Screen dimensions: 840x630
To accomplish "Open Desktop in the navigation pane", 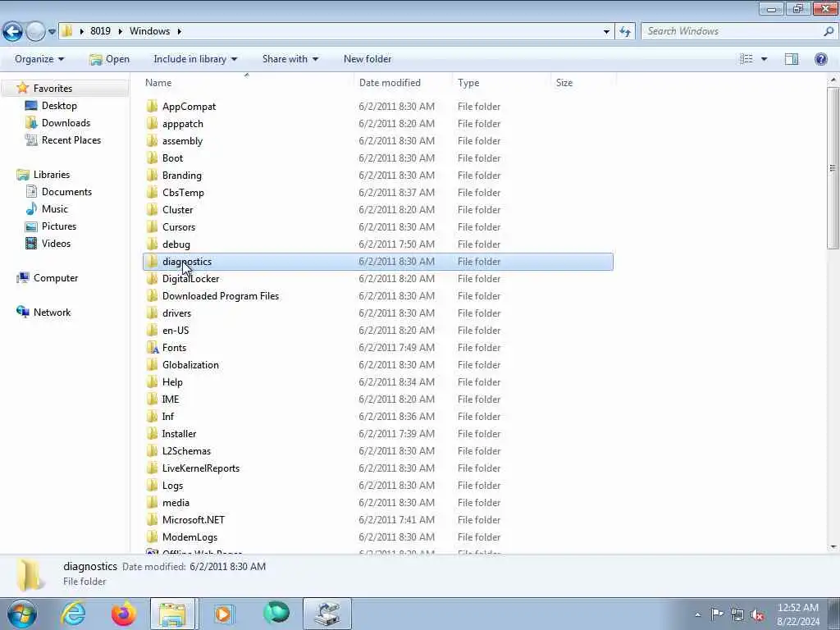I will pos(59,106).
